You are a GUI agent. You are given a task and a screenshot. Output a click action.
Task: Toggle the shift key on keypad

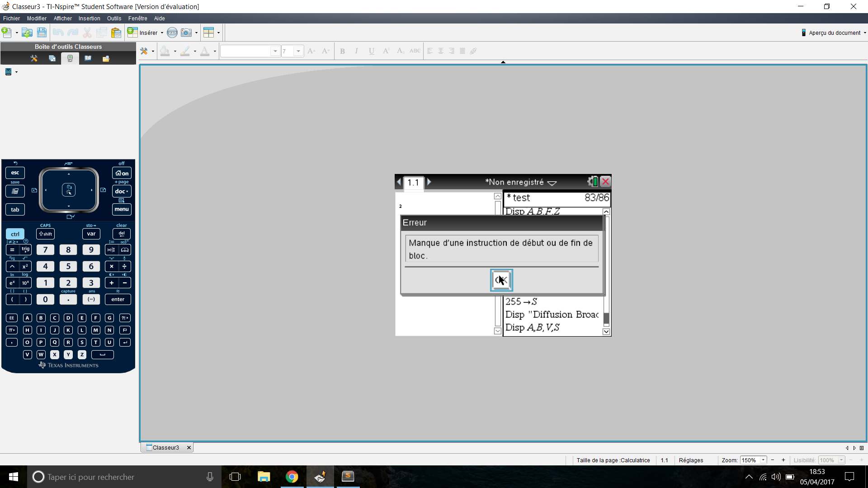click(45, 234)
